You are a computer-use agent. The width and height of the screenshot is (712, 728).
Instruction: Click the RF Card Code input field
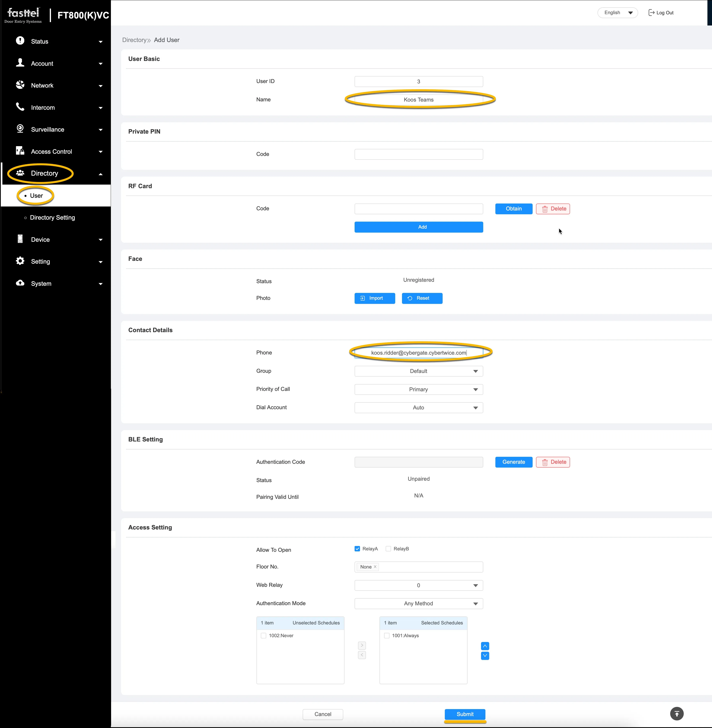click(x=419, y=209)
